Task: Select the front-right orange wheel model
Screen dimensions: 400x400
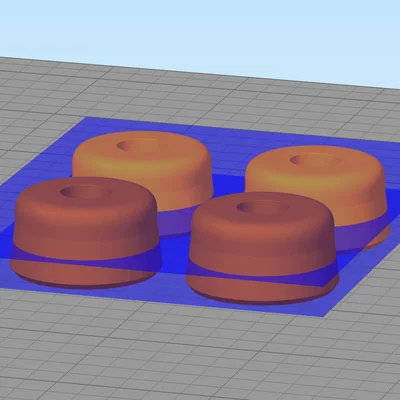Action: click(262, 248)
